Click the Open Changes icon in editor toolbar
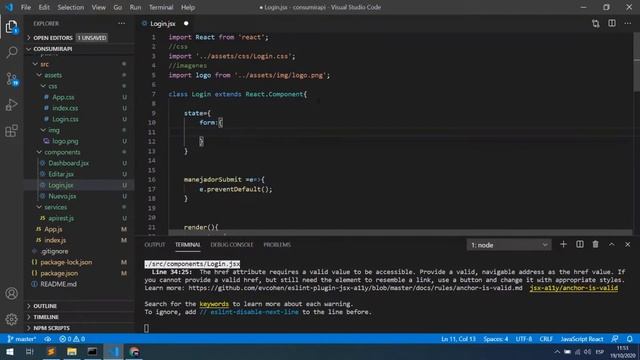 596,24
